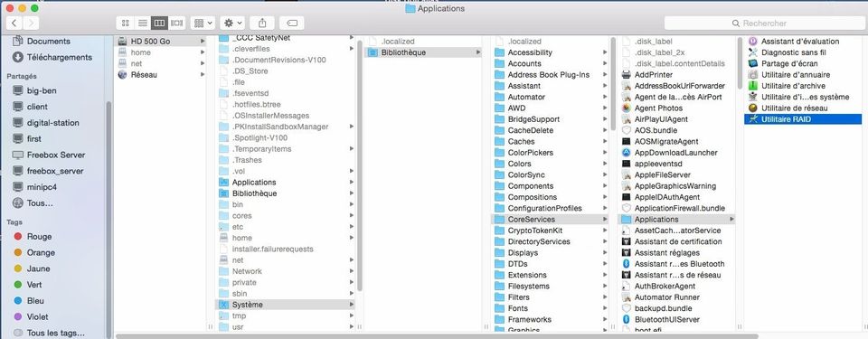Viewport: 868px width, 339px height.
Task: Open the arrange-by dropdown
Action: click(203, 23)
